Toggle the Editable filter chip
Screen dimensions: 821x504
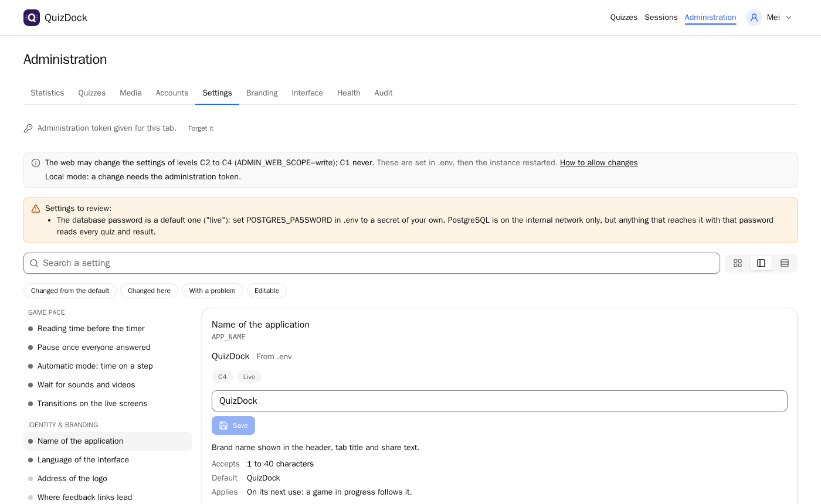coord(267,291)
